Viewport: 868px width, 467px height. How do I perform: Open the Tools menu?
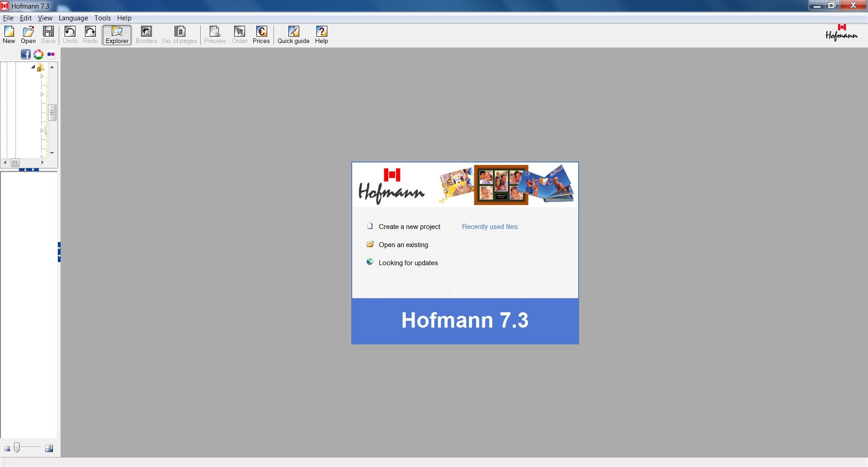coord(102,18)
